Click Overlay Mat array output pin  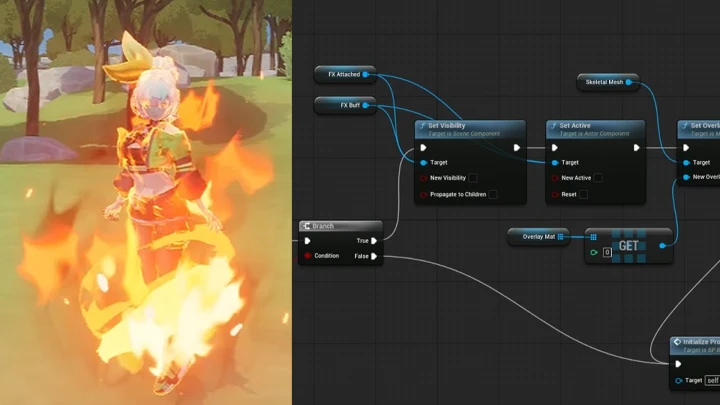(x=561, y=237)
